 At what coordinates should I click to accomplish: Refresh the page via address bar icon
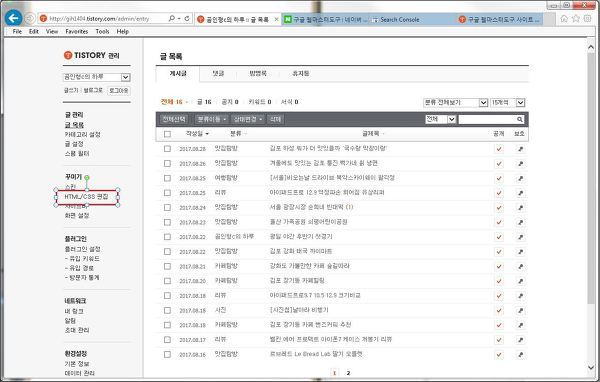click(x=187, y=18)
